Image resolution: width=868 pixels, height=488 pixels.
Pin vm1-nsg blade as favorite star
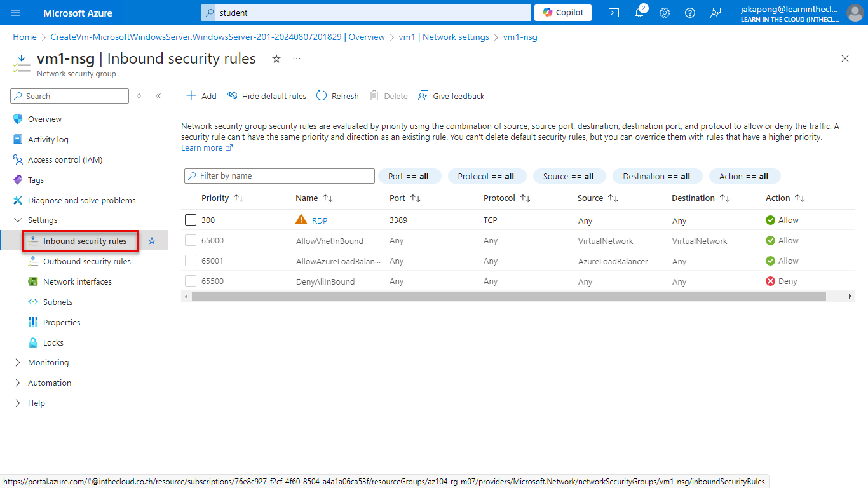coord(276,58)
